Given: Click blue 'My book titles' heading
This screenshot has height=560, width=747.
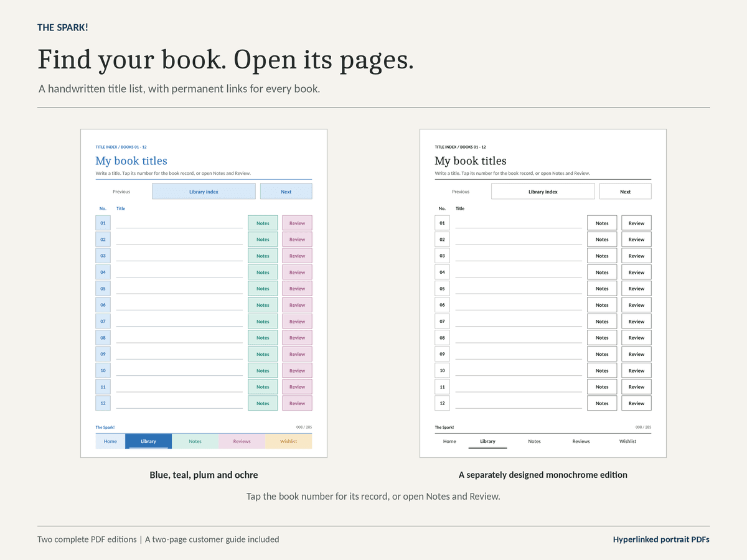Looking at the screenshot, I should pyautogui.click(x=131, y=161).
